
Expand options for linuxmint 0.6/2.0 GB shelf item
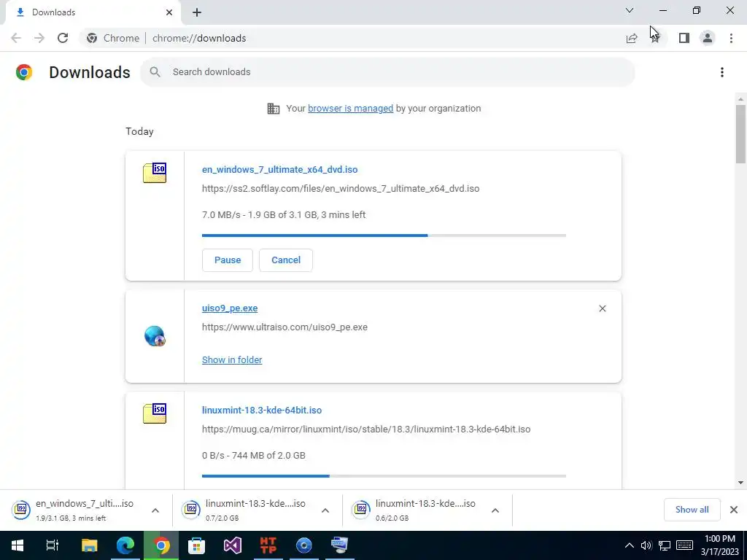495,510
